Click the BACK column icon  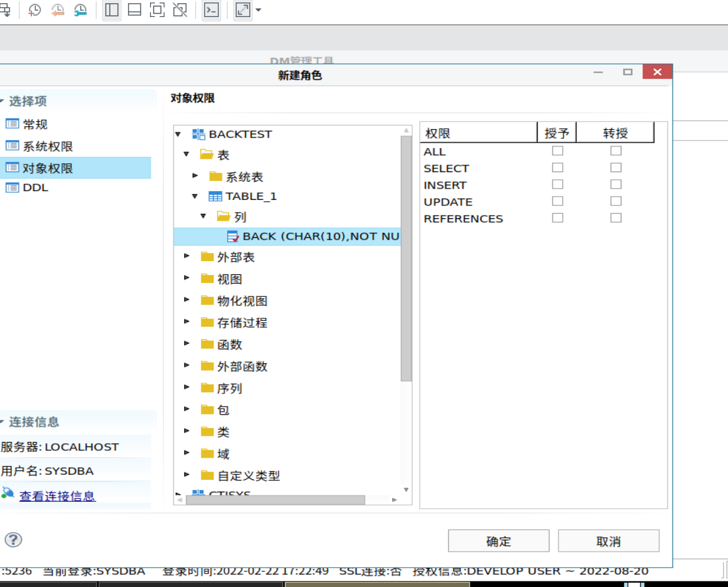tap(233, 237)
